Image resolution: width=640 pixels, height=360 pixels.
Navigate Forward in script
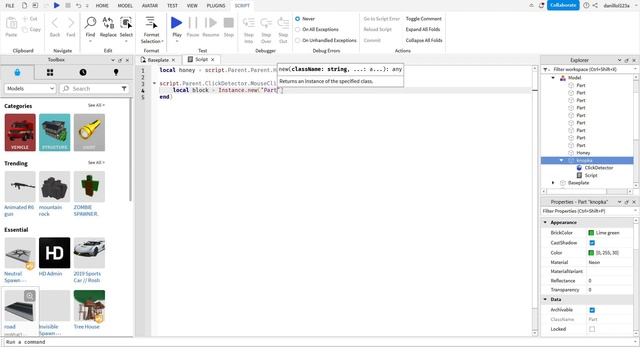pos(71,23)
